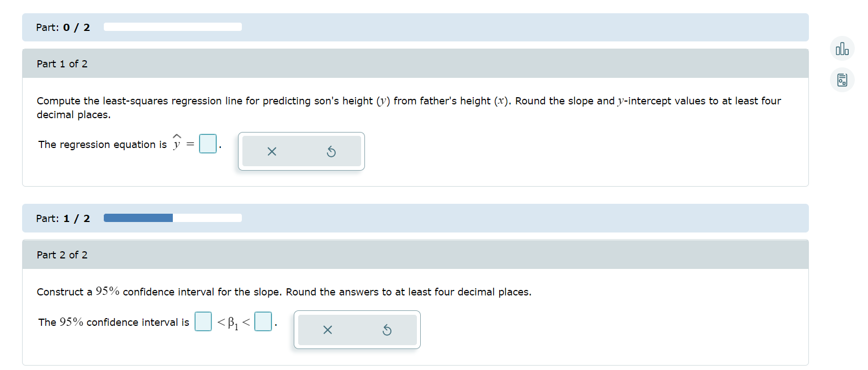Click the lower bound box of the interval
The height and width of the screenshot is (370, 868).
tap(202, 321)
